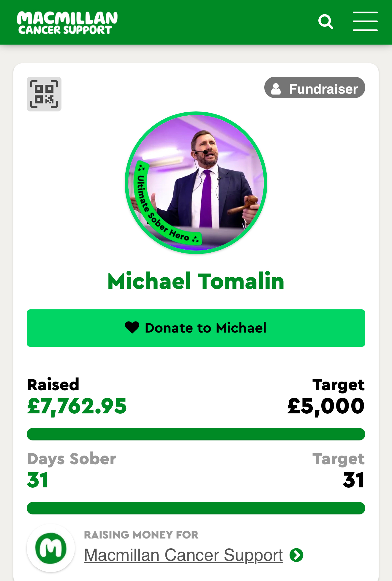Screen dimensions: 392x581
Task: Show the fundraiser QR code
Action: pos(44,94)
